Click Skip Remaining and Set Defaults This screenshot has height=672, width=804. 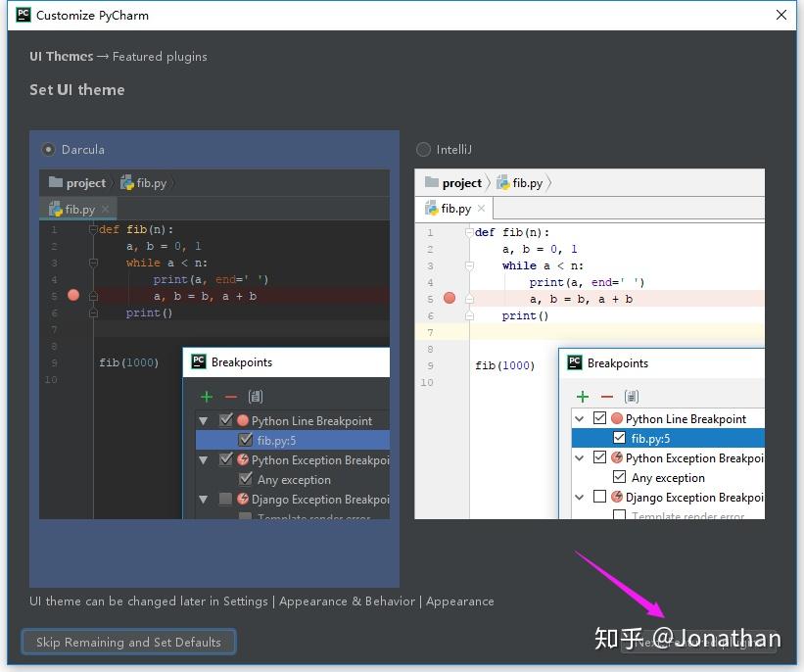point(127,642)
